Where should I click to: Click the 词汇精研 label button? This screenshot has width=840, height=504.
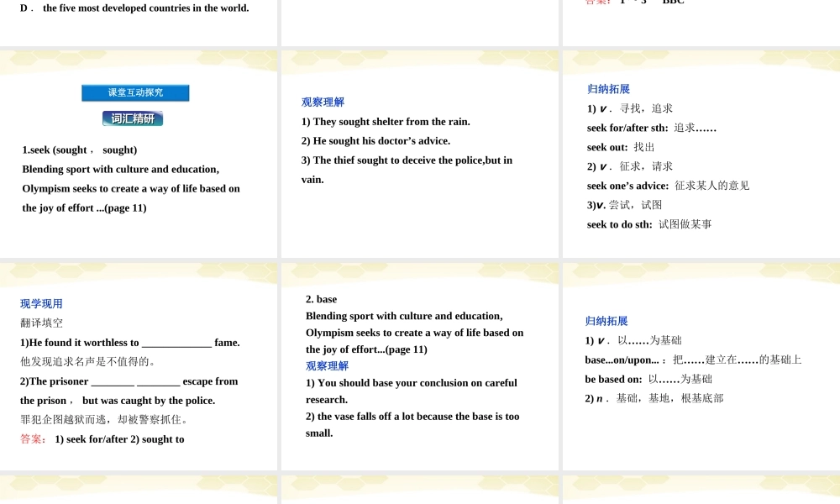coord(133,118)
